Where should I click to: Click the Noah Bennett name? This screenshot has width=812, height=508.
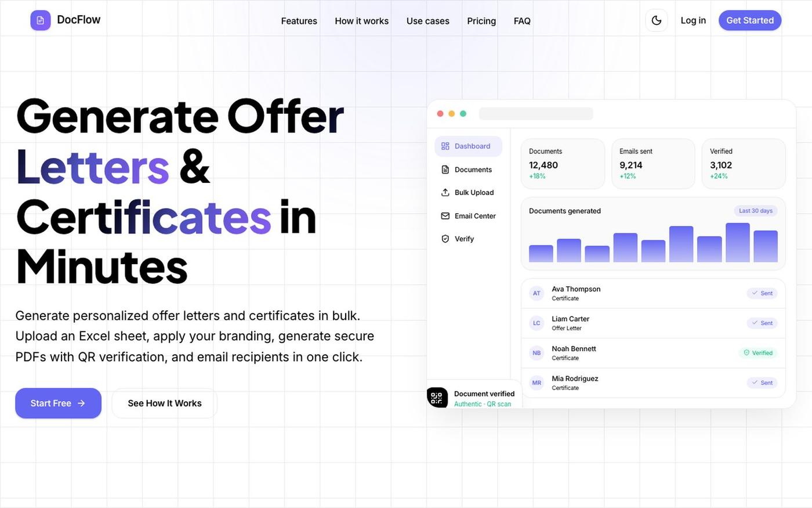[x=574, y=349]
